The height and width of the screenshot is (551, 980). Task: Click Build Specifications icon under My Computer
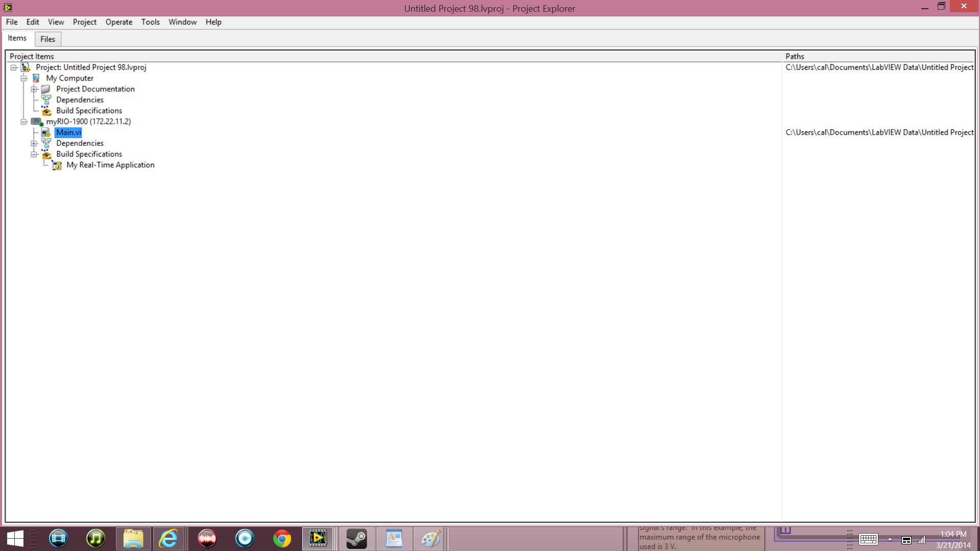(46, 111)
